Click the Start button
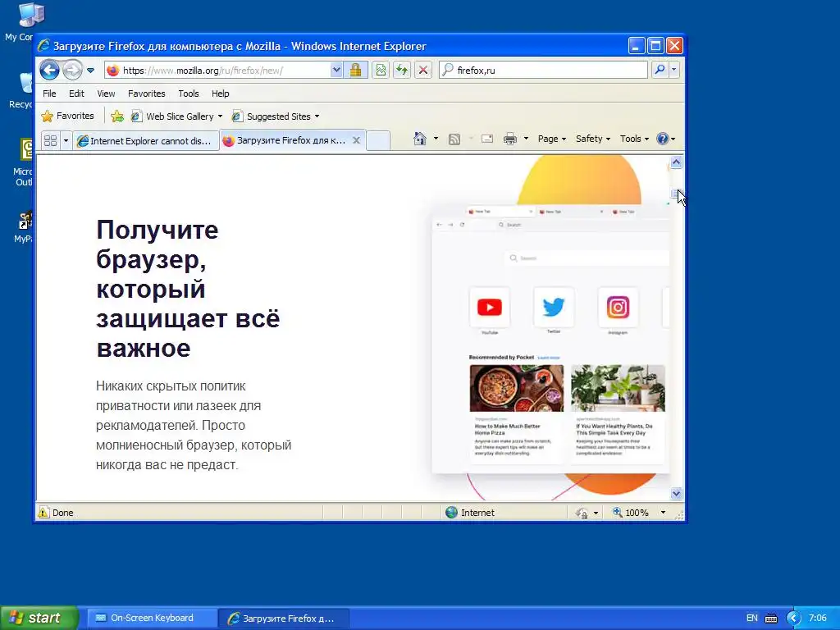Viewport: 840px width, 630px height. pyautogui.click(x=39, y=618)
